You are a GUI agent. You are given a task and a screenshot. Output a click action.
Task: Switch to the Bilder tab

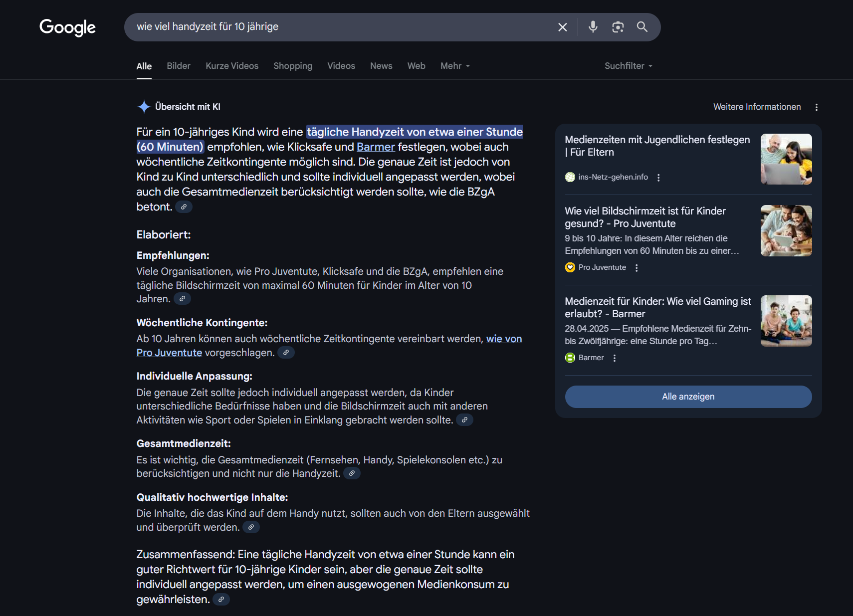tap(179, 66)
